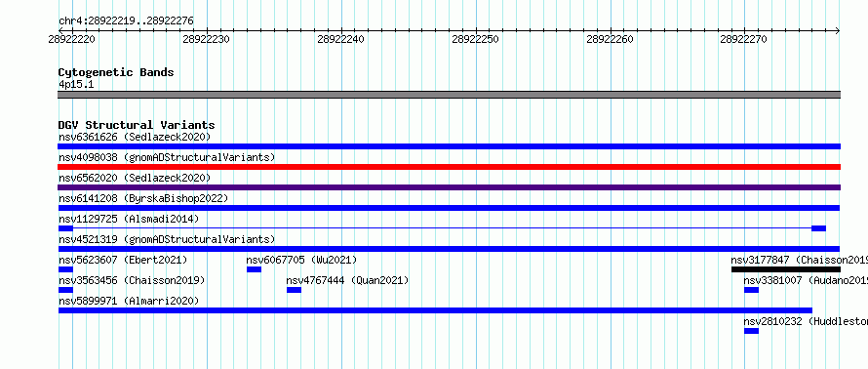Open the nsv3177847 (Chaisson2019) label
This screenshot has height=369, width=868.
click(x=800, y=260)
